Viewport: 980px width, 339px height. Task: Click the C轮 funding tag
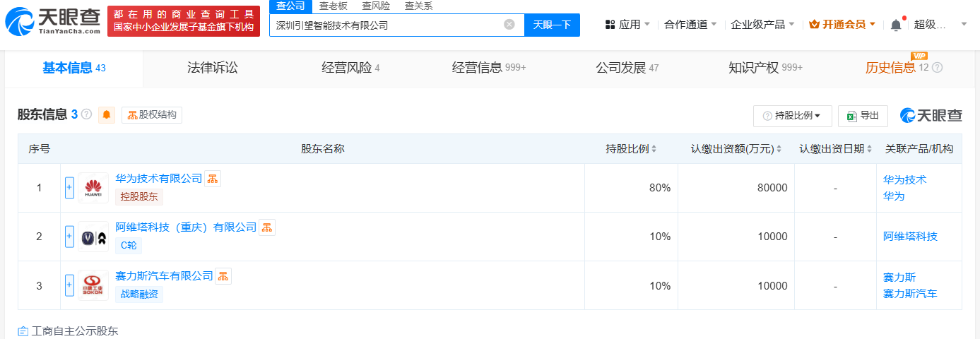click(129, 246)
